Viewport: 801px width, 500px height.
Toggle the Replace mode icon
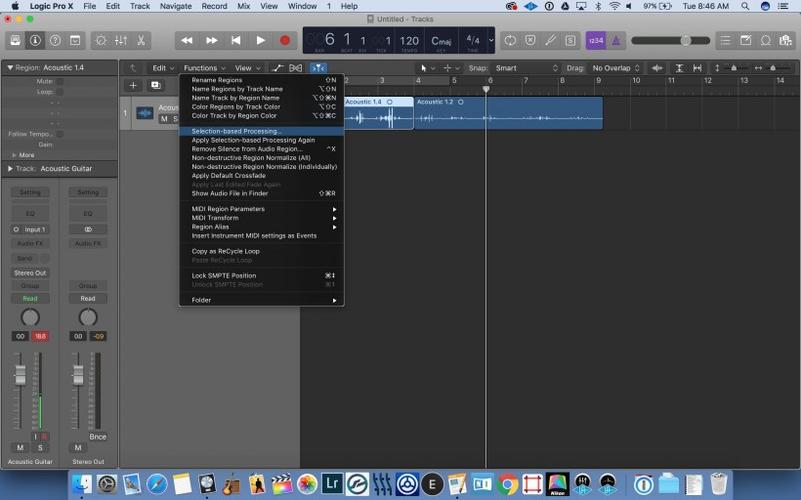pos(530,40)
